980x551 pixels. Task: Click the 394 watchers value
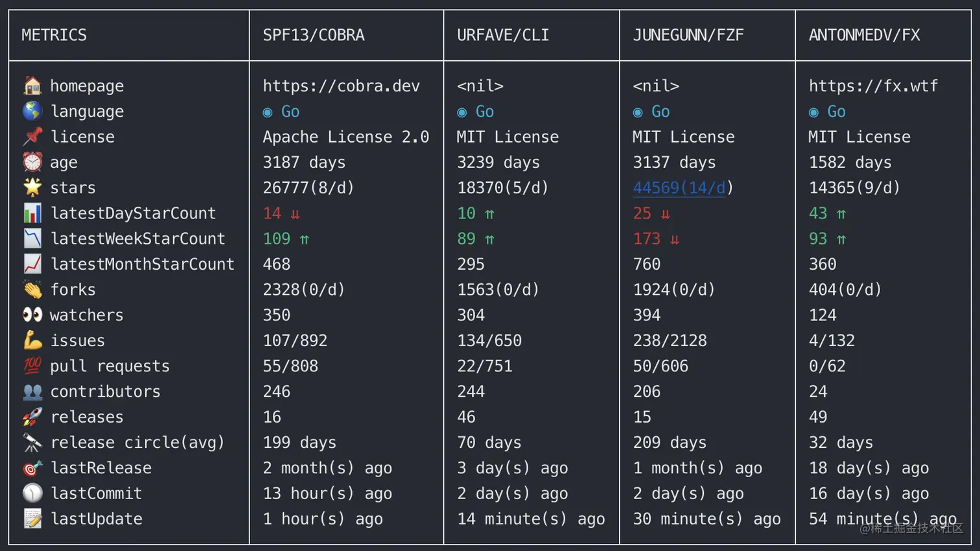point(647,315)
